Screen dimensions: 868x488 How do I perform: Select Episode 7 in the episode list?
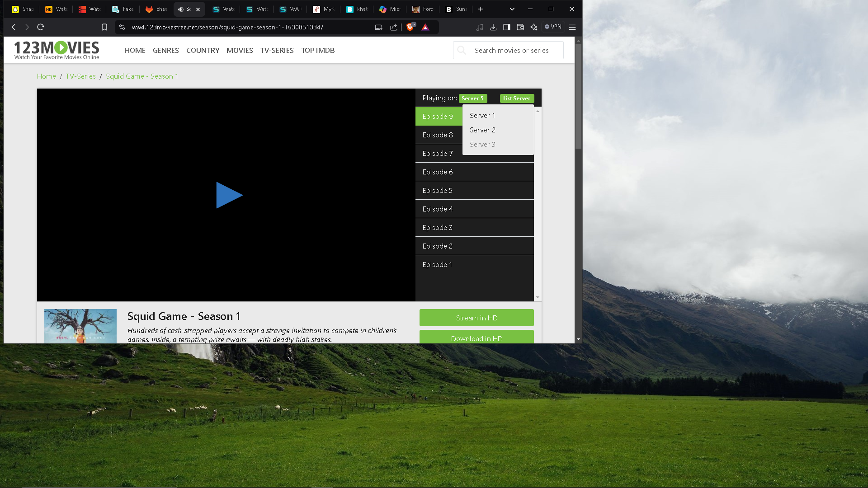click(439, 154)
